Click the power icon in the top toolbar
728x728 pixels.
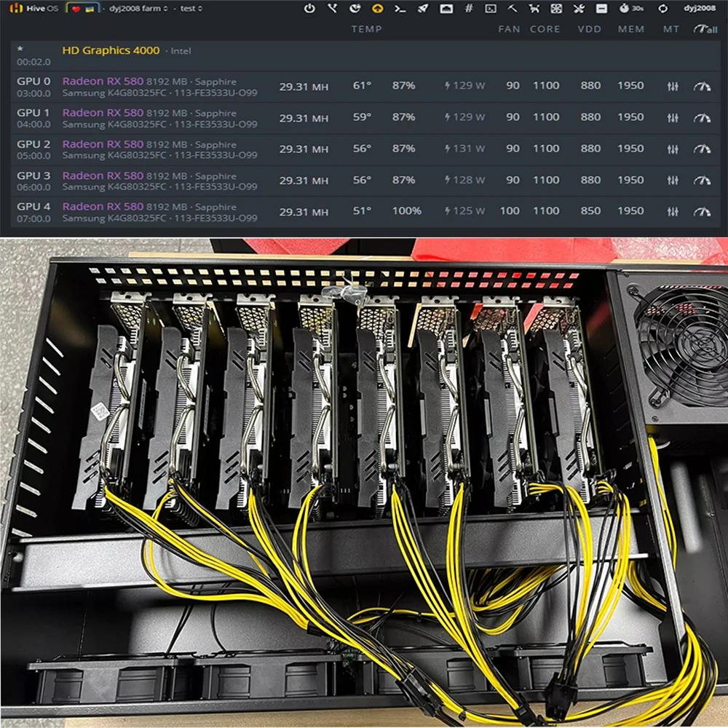pos(309,8)
